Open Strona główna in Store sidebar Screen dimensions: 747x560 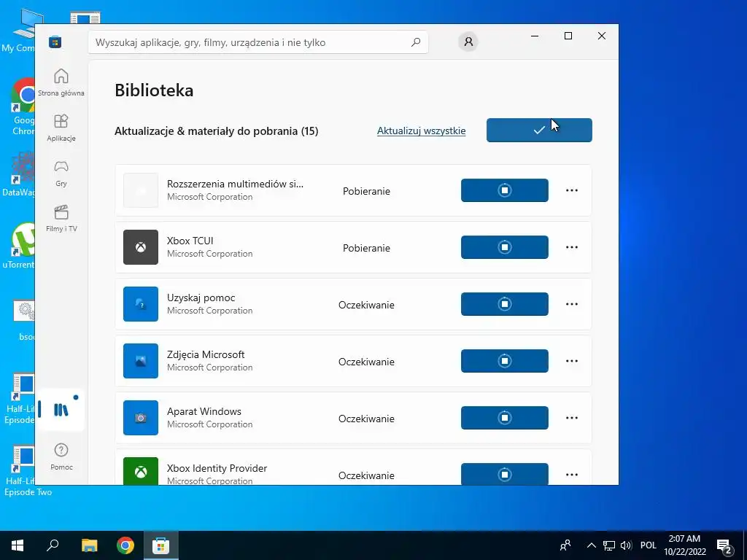(61, 82)
